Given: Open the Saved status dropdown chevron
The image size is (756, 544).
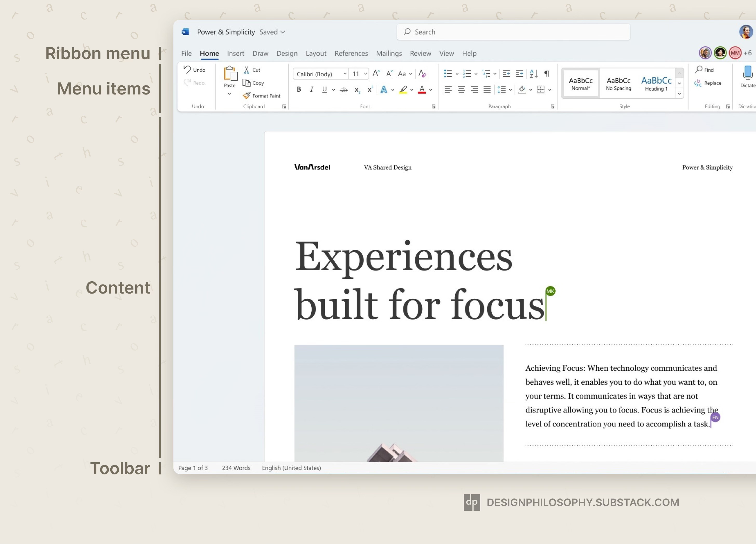Looking at the screenshot, I should [x=283, y=32].
